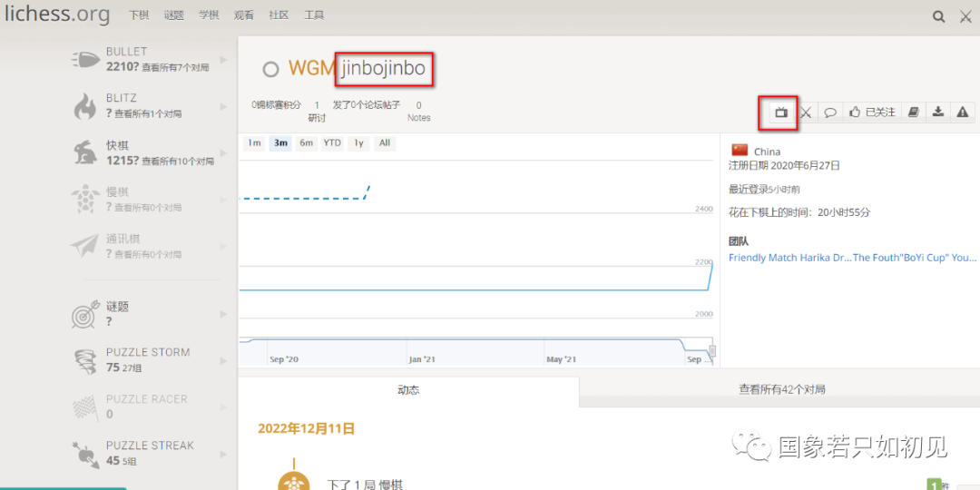980x490 pixels.
Task: Expand the 通讯棋 row arrow
Action: click(223, 247)
